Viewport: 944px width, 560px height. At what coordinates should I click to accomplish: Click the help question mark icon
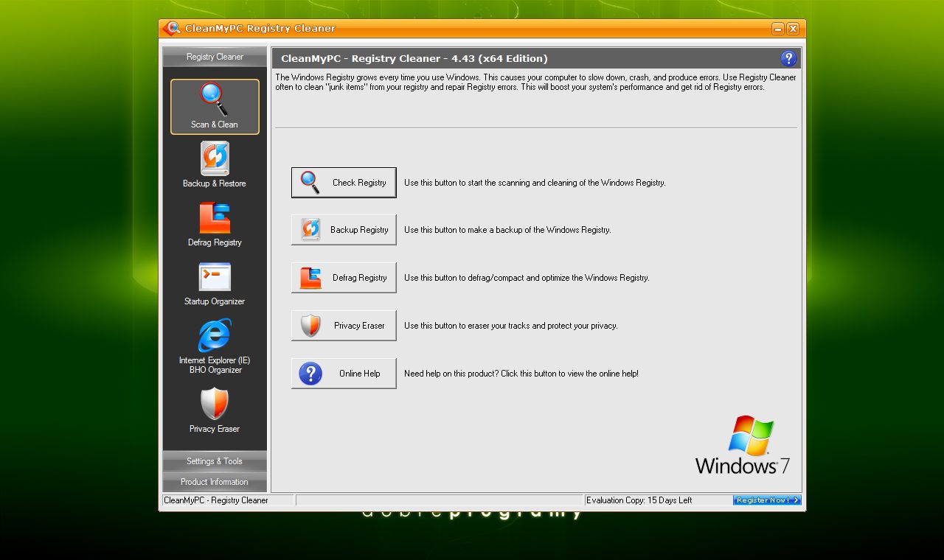point(788,58)
